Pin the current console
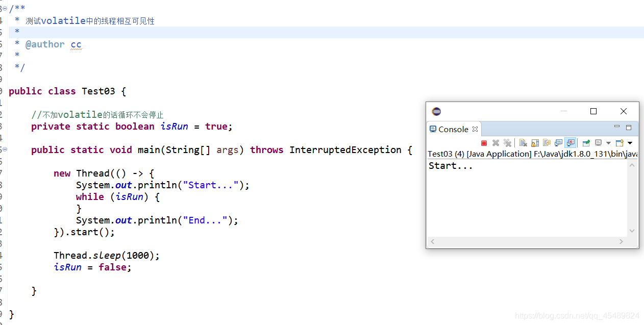 [x=586, y=143]
